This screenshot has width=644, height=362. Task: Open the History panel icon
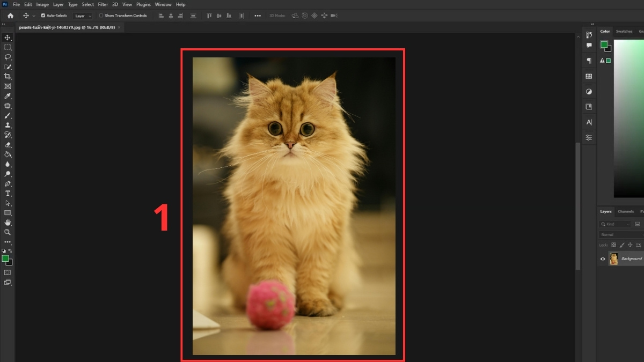(x=589, y=35)
